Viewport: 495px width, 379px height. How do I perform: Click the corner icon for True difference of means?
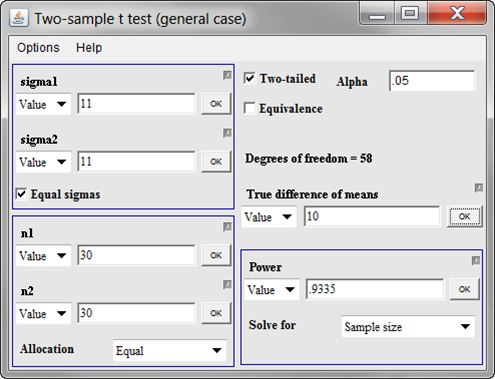[x=479, y=188]
